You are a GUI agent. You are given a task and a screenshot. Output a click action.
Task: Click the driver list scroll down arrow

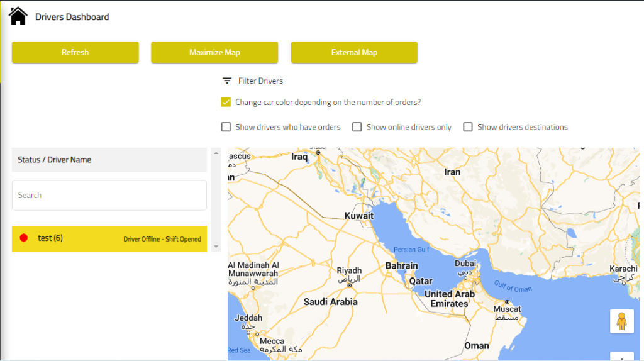[216, 247]
